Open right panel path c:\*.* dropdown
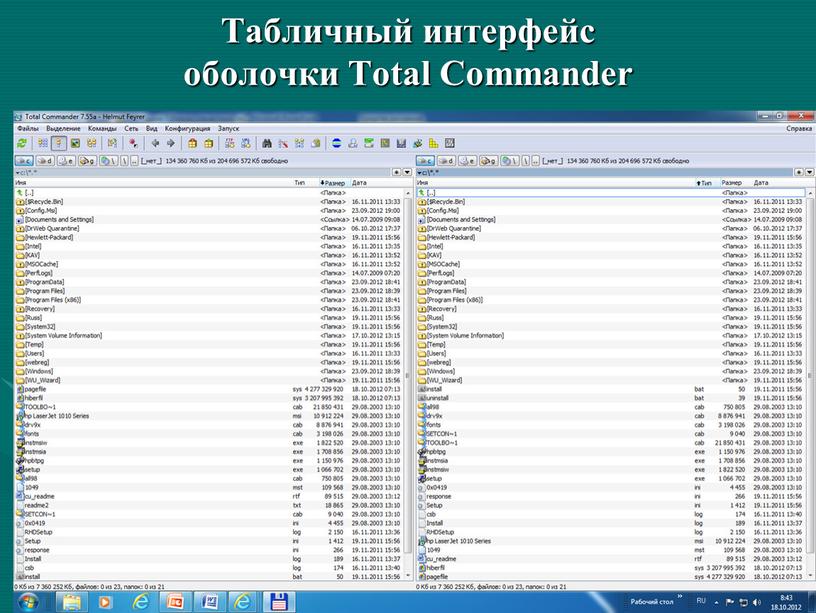 [428, 172]
